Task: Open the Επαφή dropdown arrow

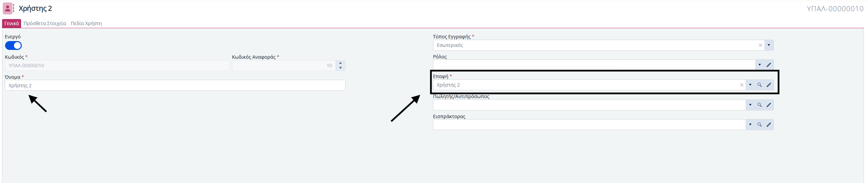Action: point(750,85)
